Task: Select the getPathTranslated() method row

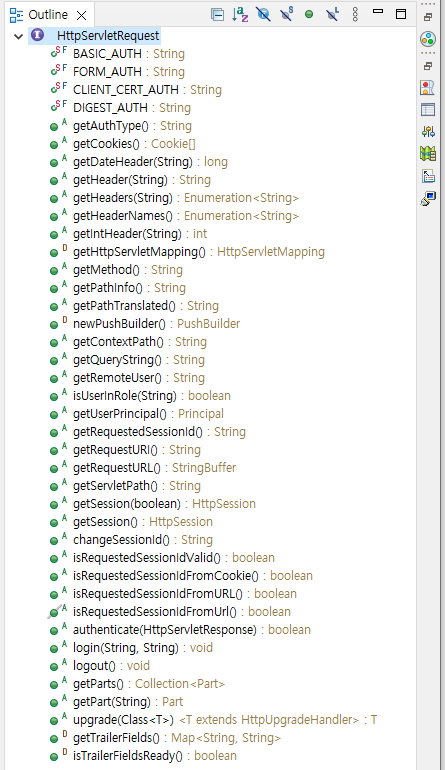Action: click(135, 306)
